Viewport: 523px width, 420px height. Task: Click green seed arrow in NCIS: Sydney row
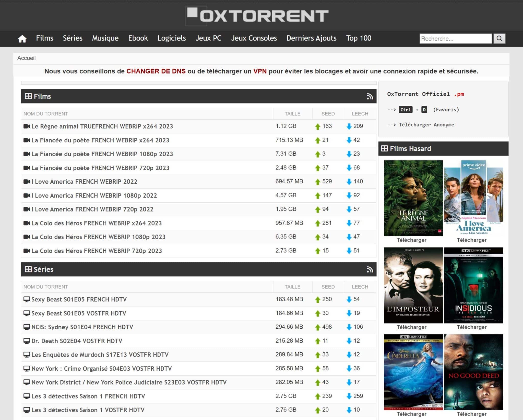tap(317, 327)
